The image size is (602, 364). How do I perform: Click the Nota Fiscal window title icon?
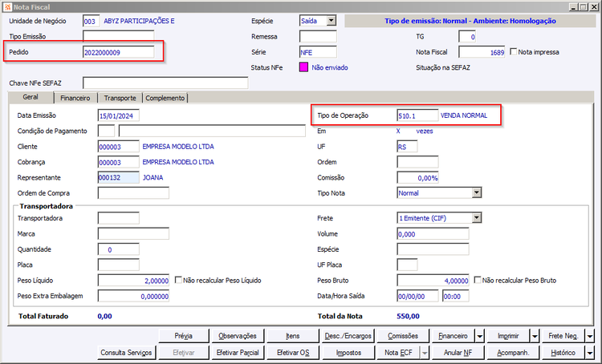pyautogui.click(x=7, y=7)
